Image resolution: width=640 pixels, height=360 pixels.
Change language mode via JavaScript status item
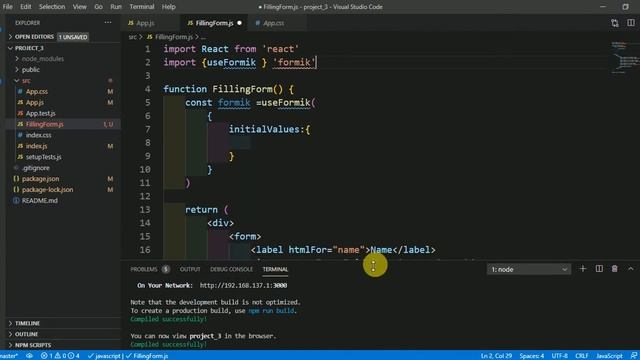(609, 356)
